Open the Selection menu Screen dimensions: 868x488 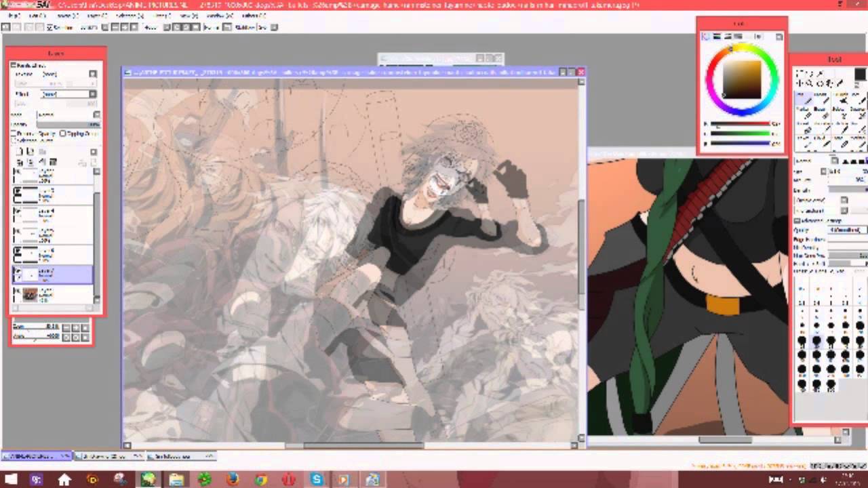[x=130, y=16]
